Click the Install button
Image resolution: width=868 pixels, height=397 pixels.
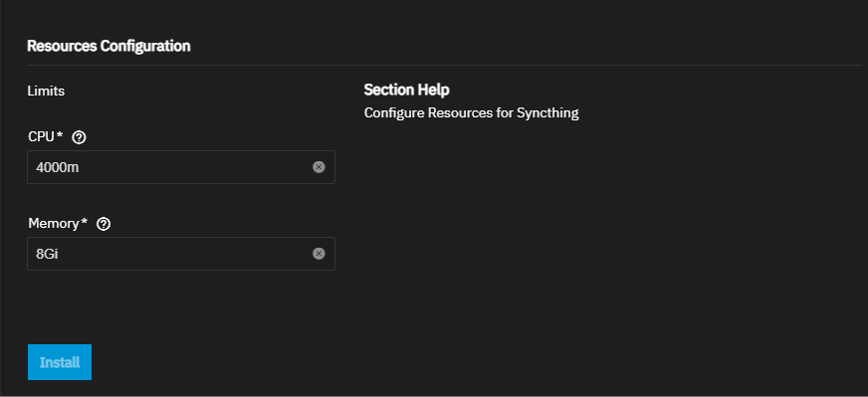(x=60, y=362)
